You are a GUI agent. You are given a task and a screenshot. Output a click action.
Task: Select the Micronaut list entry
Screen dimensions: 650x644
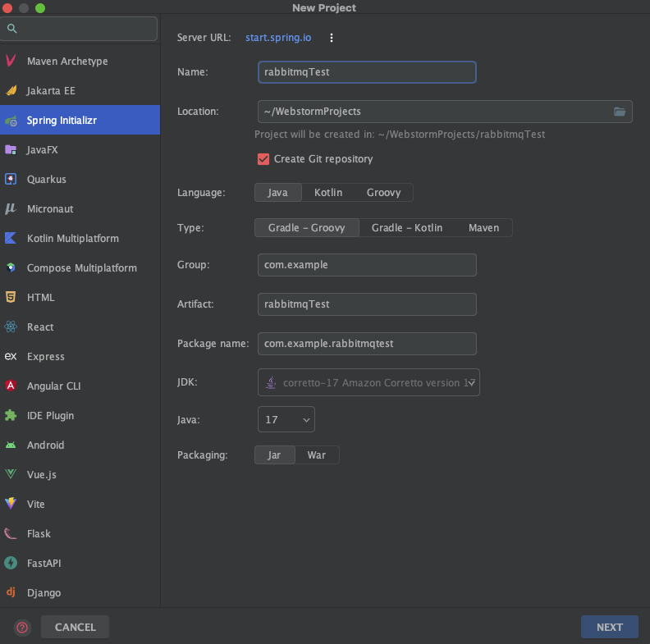[80, 208]
